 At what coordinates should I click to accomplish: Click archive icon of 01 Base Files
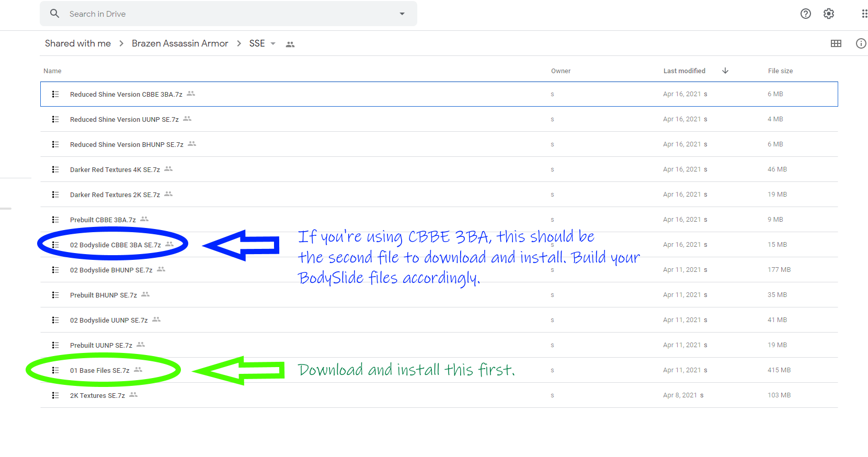pyautogui.click(x=55, y=370)
